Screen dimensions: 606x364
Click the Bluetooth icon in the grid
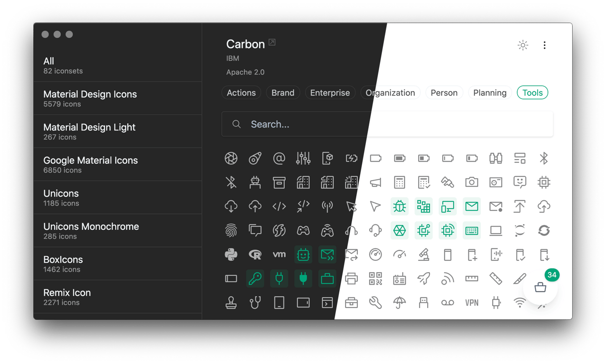coord(544,158)
